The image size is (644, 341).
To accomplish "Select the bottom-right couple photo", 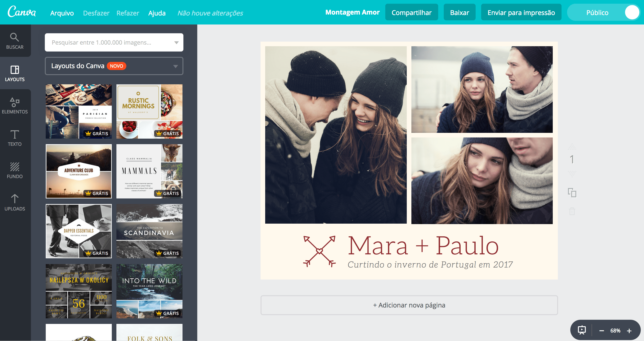I will [x=482, y=181].
